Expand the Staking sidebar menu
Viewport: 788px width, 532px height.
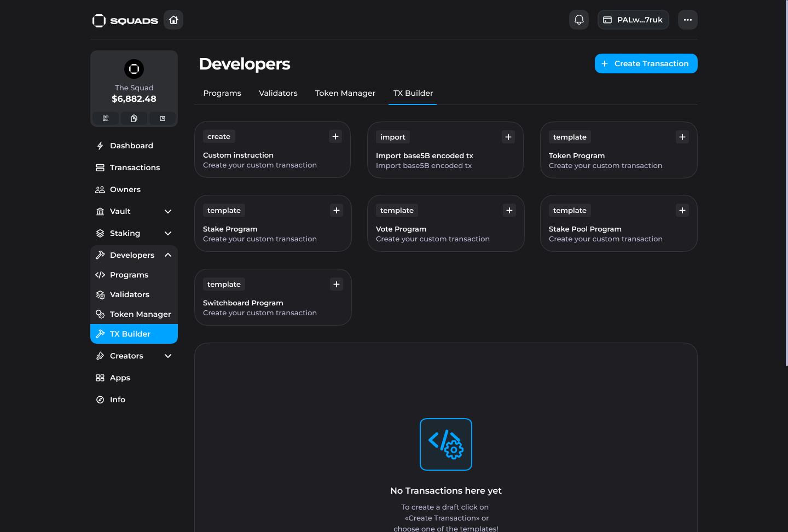tap(168, 233)
